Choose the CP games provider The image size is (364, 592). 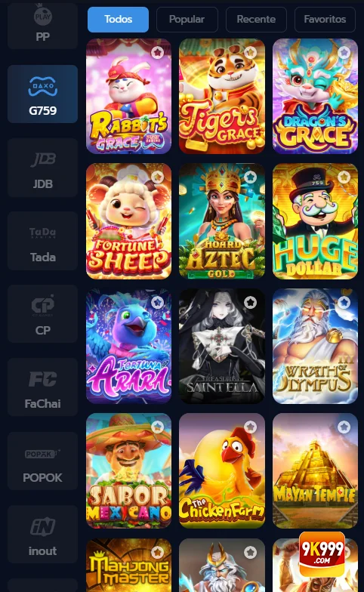(x=42, y=314)
